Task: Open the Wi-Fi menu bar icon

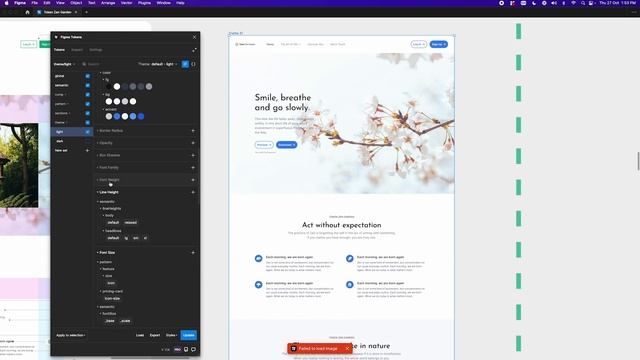Action: pos(573,3)
